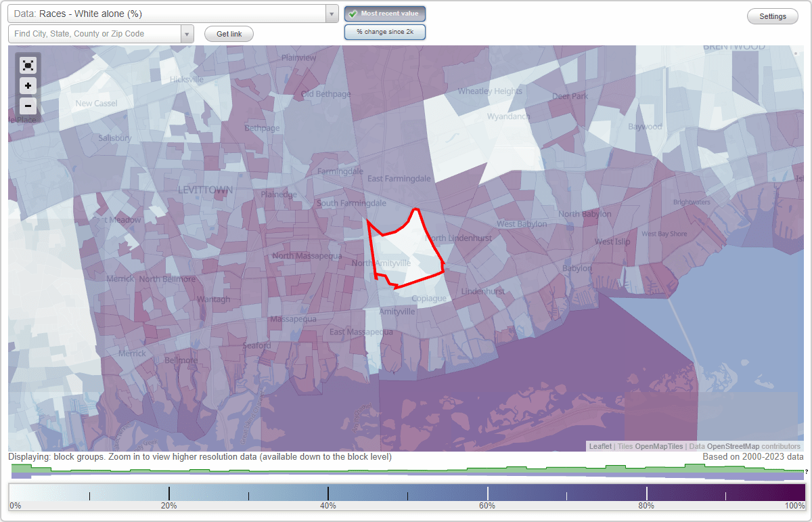Click inside the location search field

click(95, 33)
